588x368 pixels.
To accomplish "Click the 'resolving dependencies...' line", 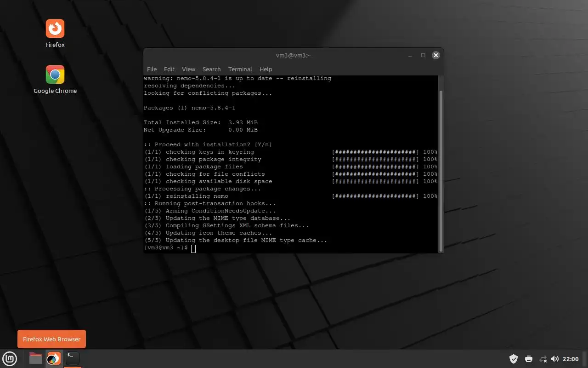I will [189, 86].
